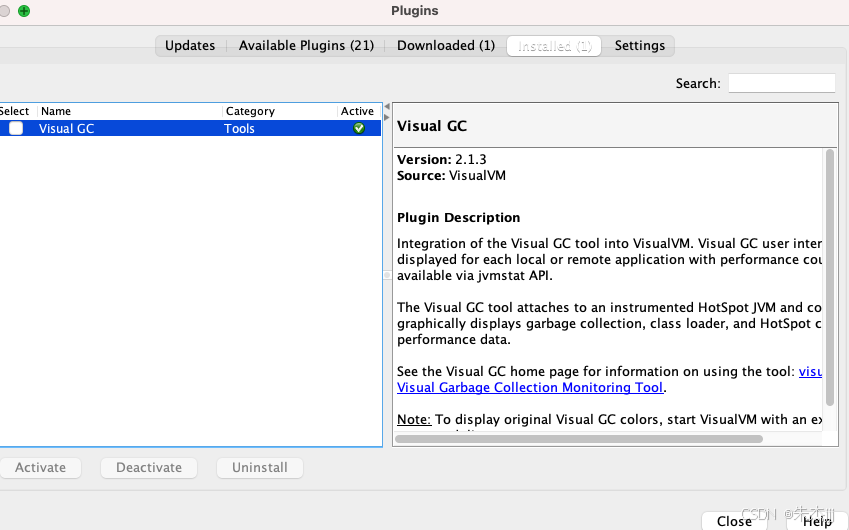Click the green active status icon
Image resolution: width=849 pixels, height=530 pixels.
pos(358,128)
